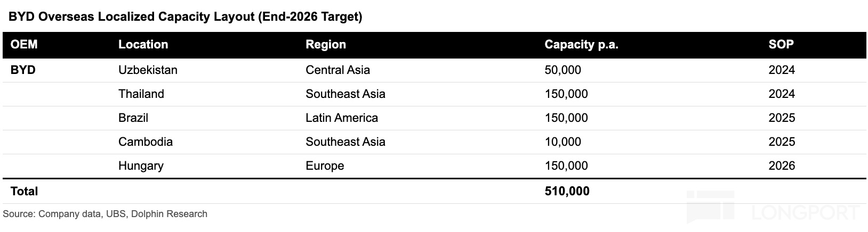Click the table title about BYD overseas capacity

pos(186,17)
